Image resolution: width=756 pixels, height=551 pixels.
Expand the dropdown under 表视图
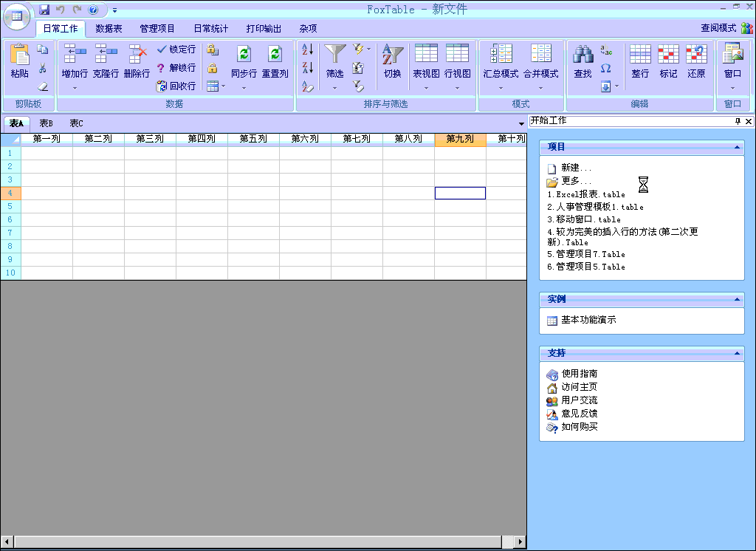[x=426, y=89]
